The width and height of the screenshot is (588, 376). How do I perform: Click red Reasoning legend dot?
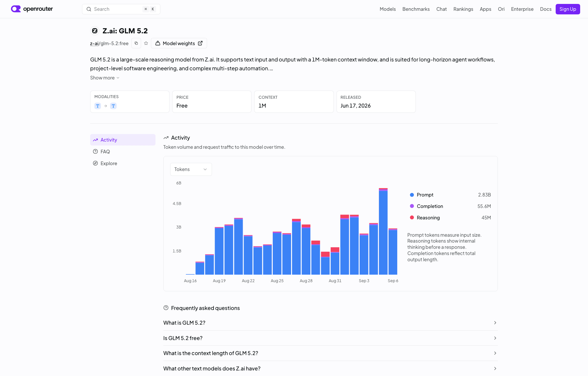tap(412, 218)
